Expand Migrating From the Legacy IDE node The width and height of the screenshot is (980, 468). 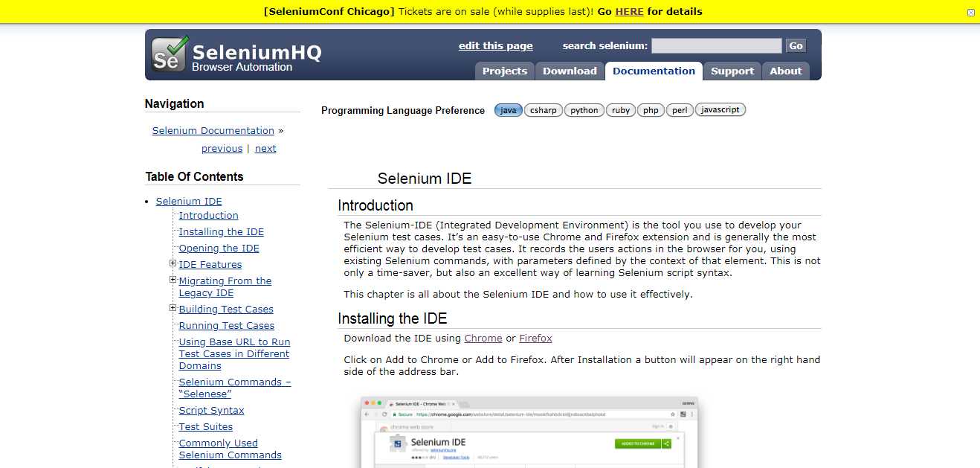coord(173,280)
